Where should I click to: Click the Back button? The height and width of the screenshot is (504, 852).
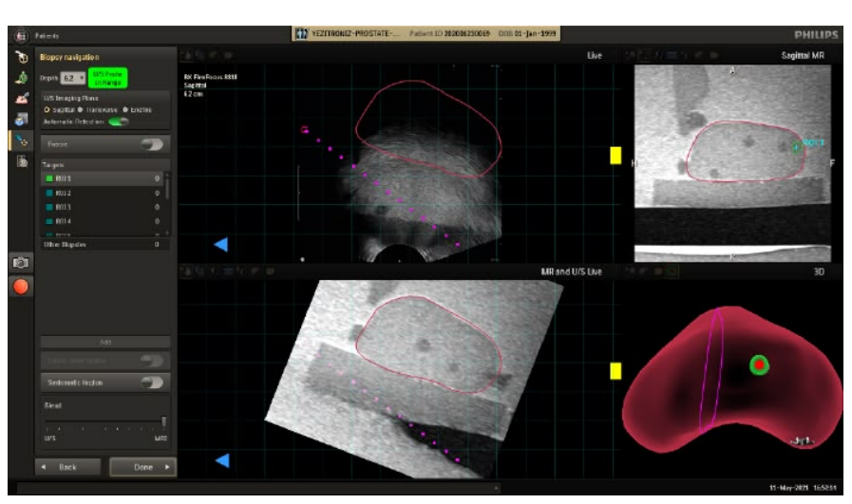(68, 467)
